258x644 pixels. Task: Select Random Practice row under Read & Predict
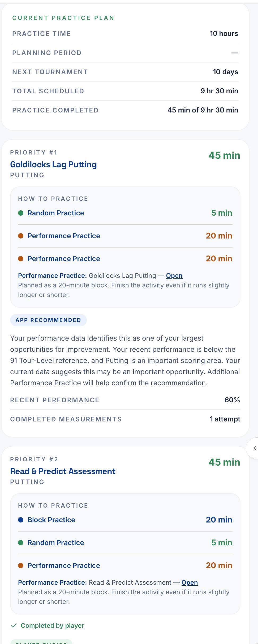point(125,543)
